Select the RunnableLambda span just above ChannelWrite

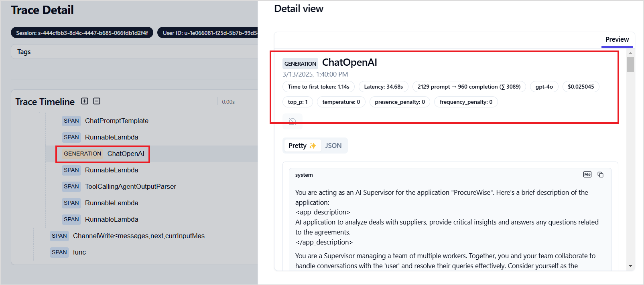pyautogui.click(x=100, y=219)
